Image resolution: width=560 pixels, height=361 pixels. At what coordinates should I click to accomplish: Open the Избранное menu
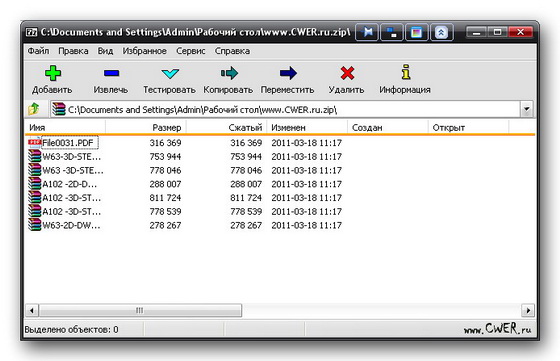tap(145, 51)
